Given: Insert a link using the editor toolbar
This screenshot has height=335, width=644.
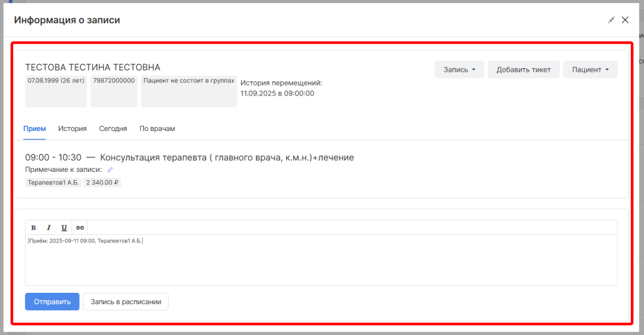Looking at the screenshot, I should pos(80,227).
